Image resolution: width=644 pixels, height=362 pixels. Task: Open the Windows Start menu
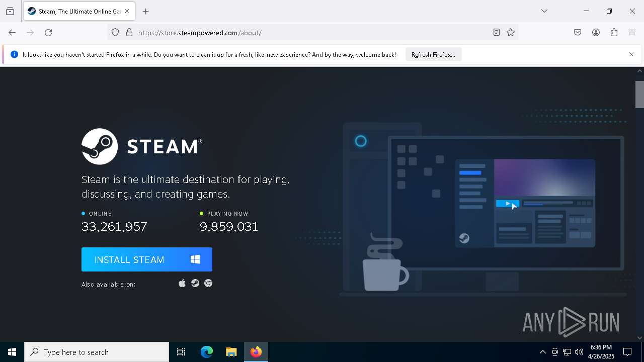[x=12, y=352]
